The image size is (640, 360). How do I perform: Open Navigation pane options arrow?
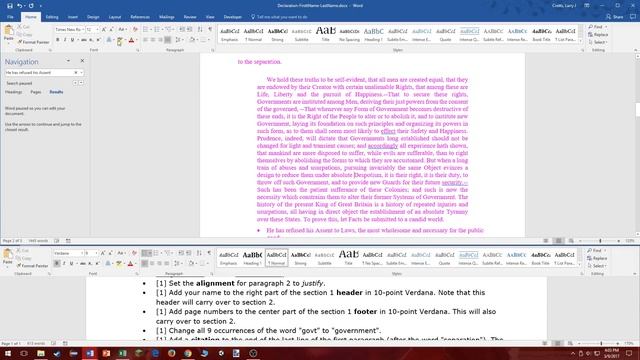click(x=68, y=61)
